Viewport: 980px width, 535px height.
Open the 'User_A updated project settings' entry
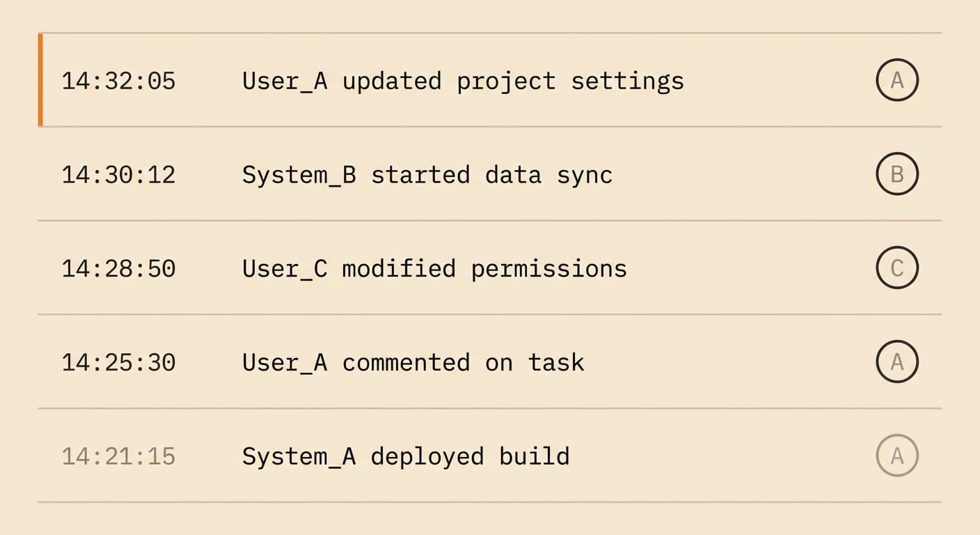point(463,82)
